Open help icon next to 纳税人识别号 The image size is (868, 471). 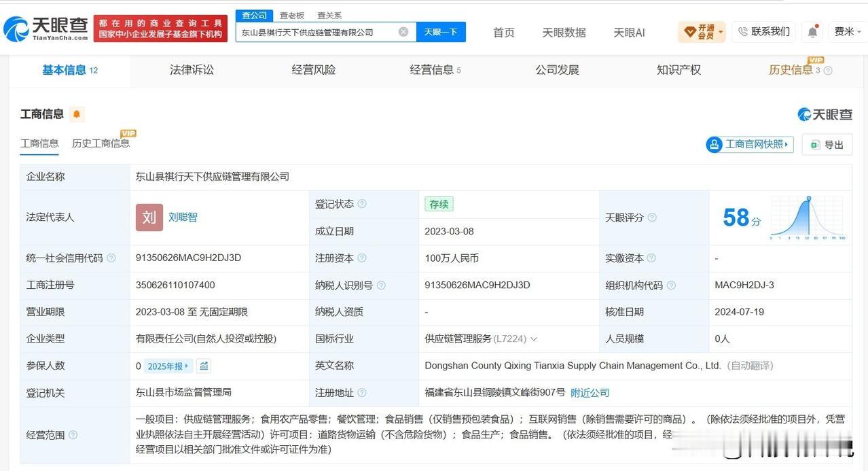tap(381, 285)
